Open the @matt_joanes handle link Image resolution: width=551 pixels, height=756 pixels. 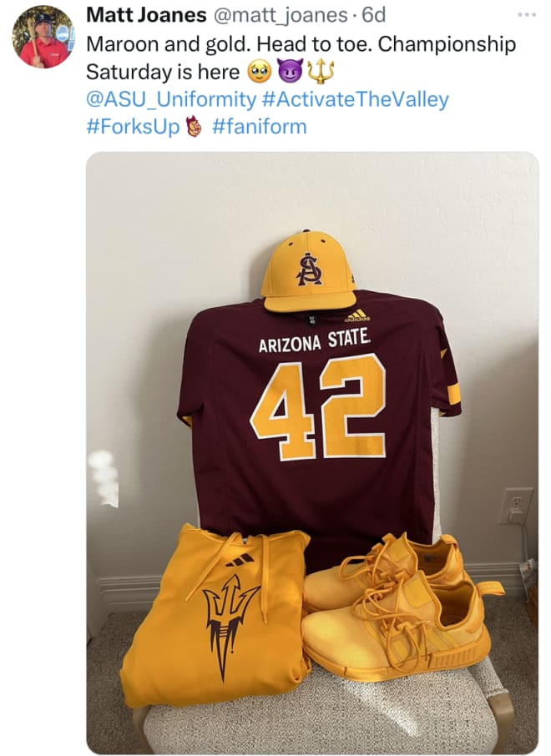[x=280, y=15]
